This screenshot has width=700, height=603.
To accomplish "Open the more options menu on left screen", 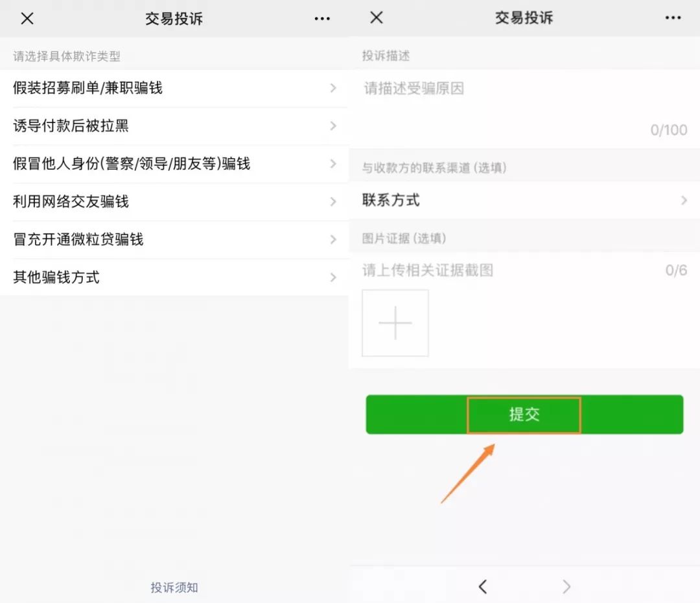I will click(x=322, y=18).
